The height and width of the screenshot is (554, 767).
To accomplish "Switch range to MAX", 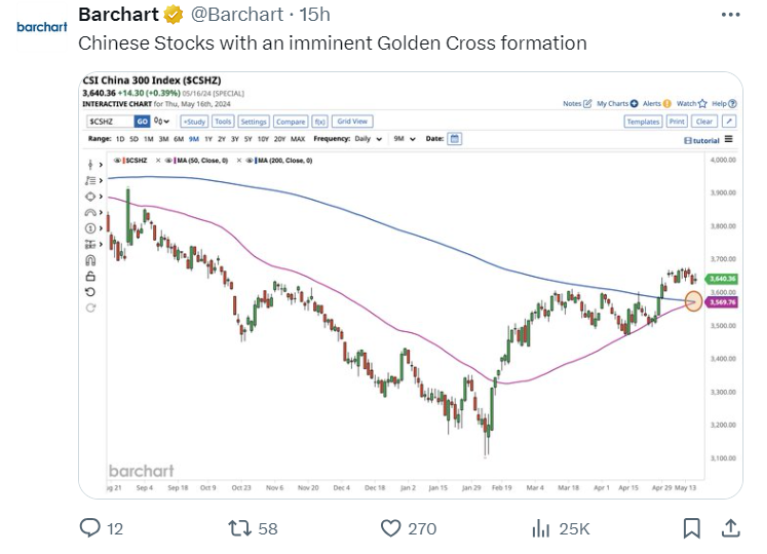I will pyautogui.click(x=297, y=139).
